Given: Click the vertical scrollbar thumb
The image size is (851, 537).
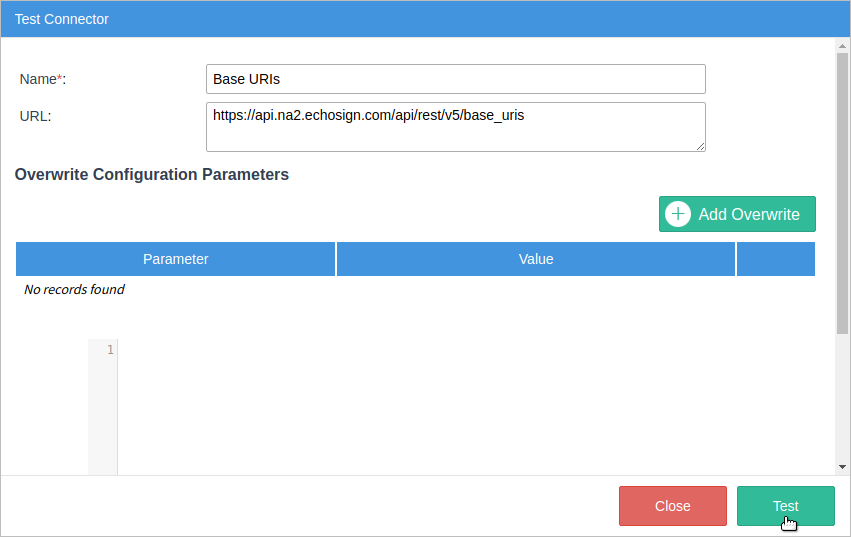Looking at the screenshot, I should [x=842, y=190].
